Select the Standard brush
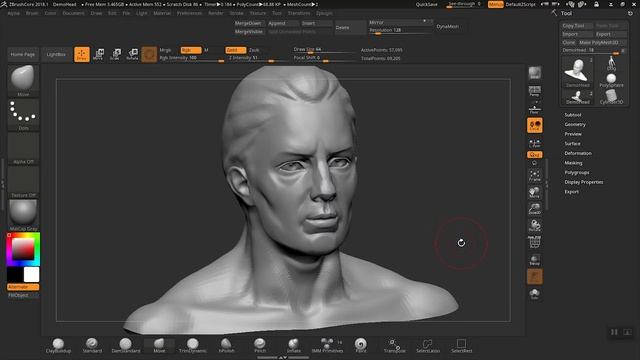Screen dimensions: 640x360 point(92,345)
